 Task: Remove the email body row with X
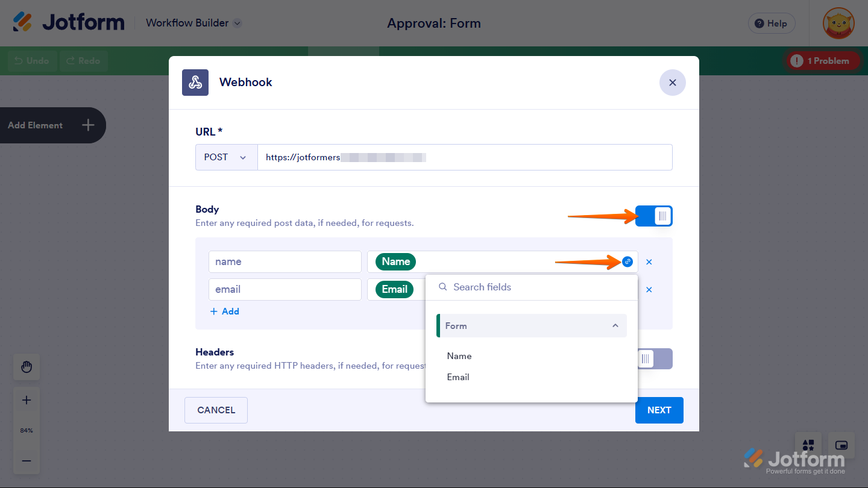[649, 289]
